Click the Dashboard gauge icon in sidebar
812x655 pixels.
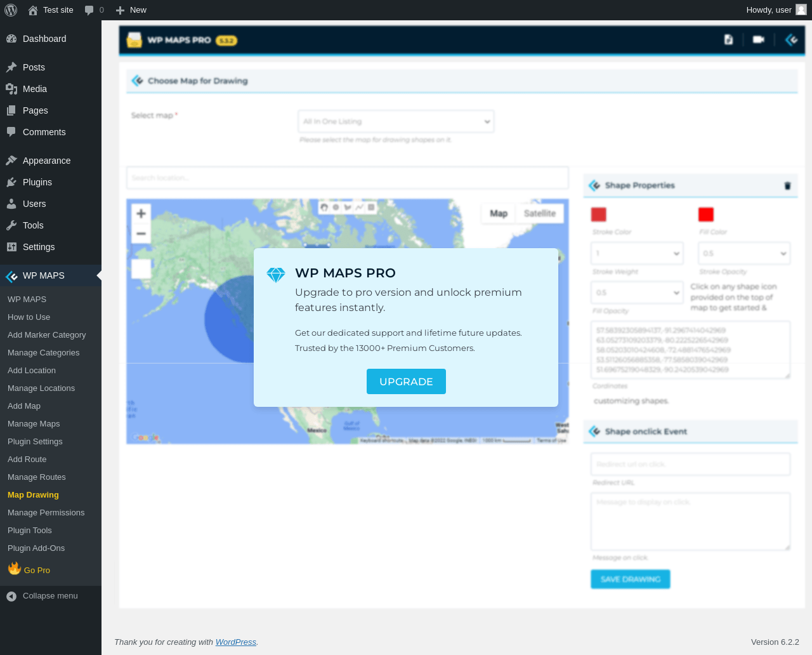11,39
